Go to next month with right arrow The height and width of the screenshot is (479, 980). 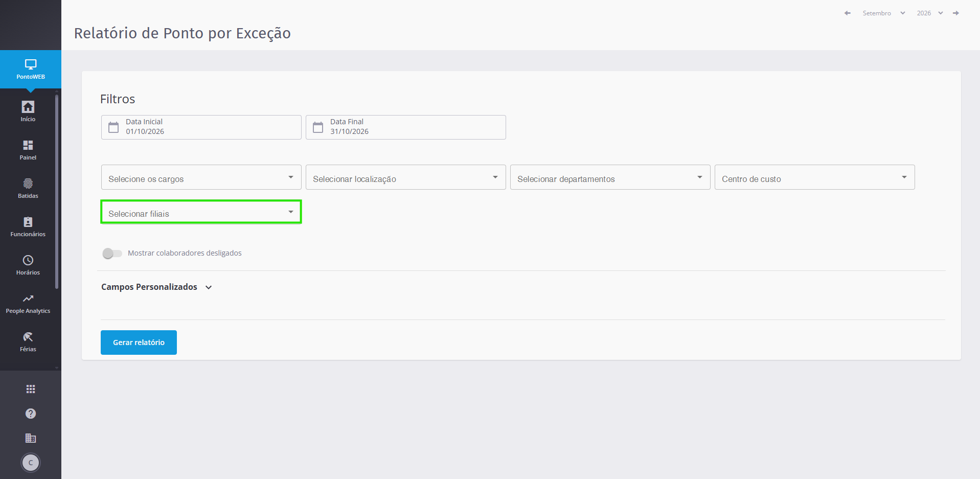956,13
